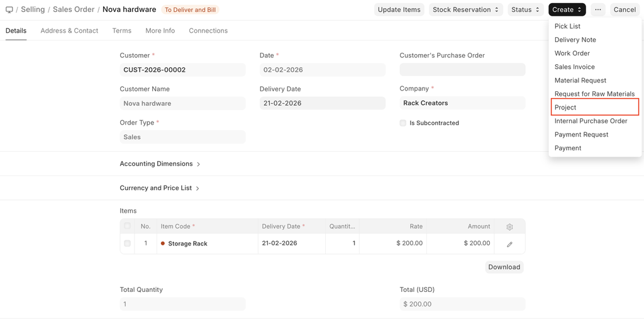Viewport: 644px width, 319px height.
Task: Check the Storage Rack row checkbox
Action: (128, 243)
